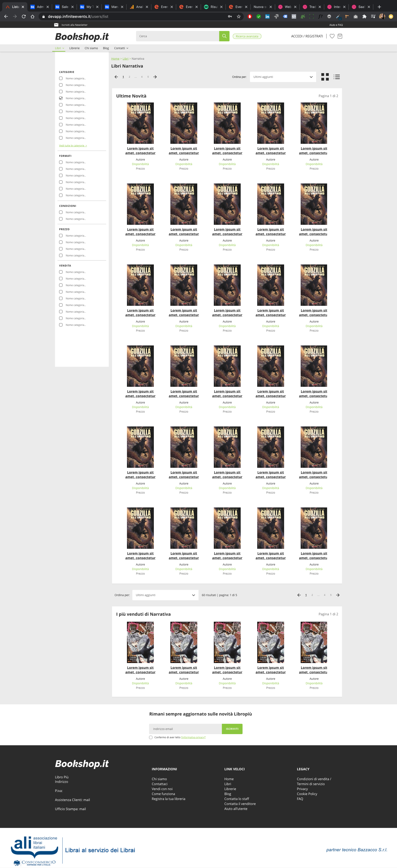This screenshot has width=397, height=868.
Task: Open the browser home page icon
Action: (x=32, y=17)
